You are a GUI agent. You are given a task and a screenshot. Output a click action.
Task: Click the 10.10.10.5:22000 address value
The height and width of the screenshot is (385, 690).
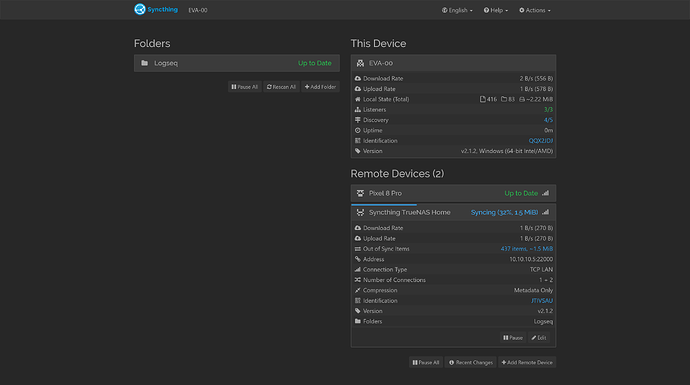point(531,259)
